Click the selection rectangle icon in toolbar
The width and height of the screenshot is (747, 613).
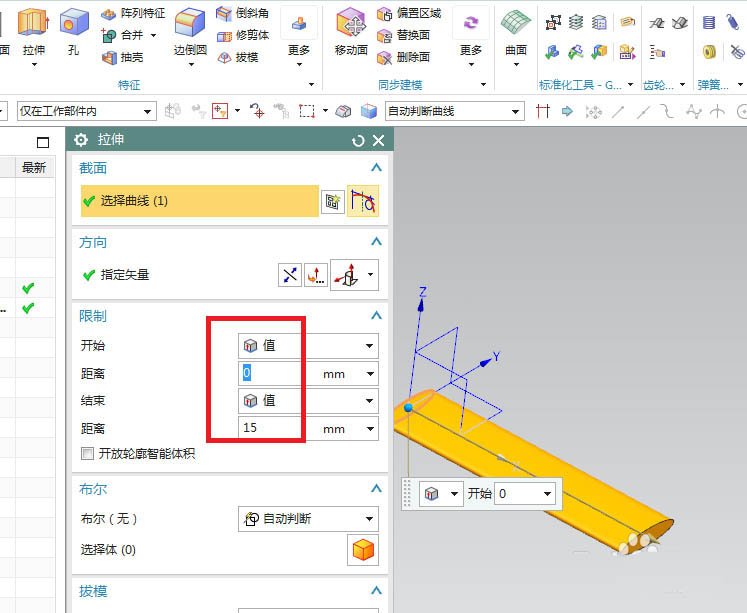[x=306, y=111]
